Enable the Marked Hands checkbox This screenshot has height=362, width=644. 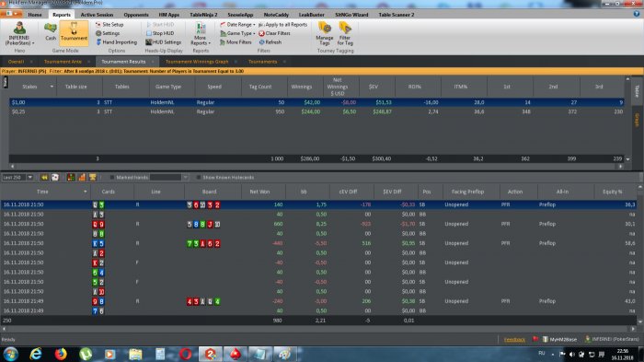112,177
